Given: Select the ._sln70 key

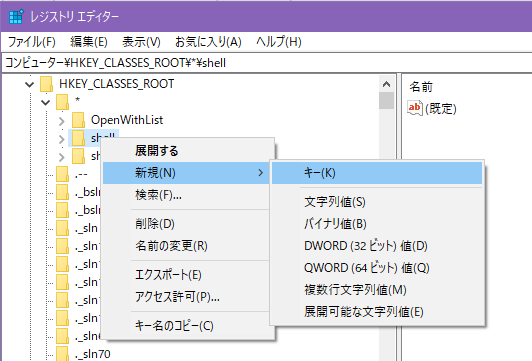Looking at the screenshot, I should click(x=93, y=354).
